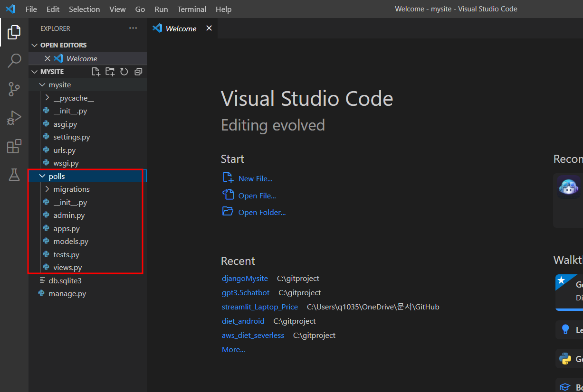This screenshot has height=392, width=583.
Task: Open the Search view icon
Action: click(x=14, y=60)
